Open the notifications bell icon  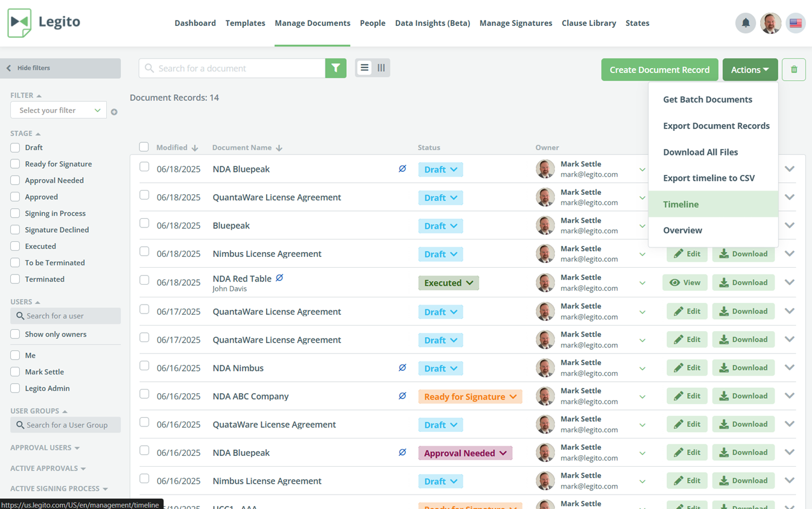point(746,23)
